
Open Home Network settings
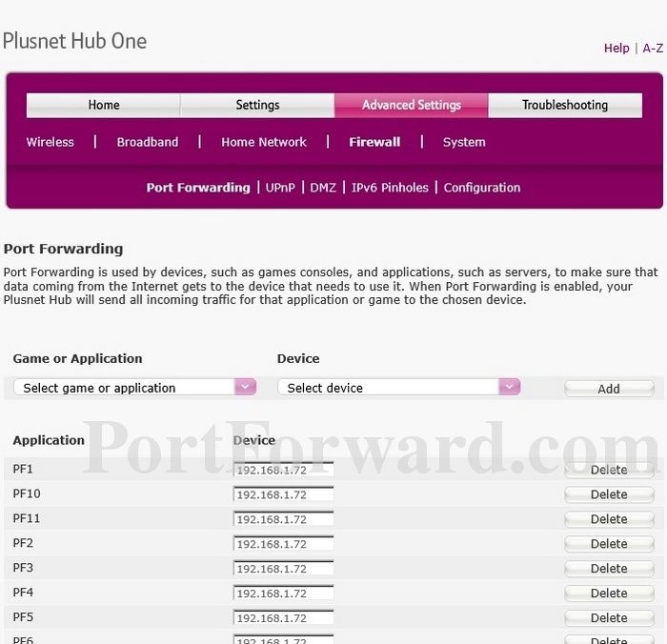(264, 142)
